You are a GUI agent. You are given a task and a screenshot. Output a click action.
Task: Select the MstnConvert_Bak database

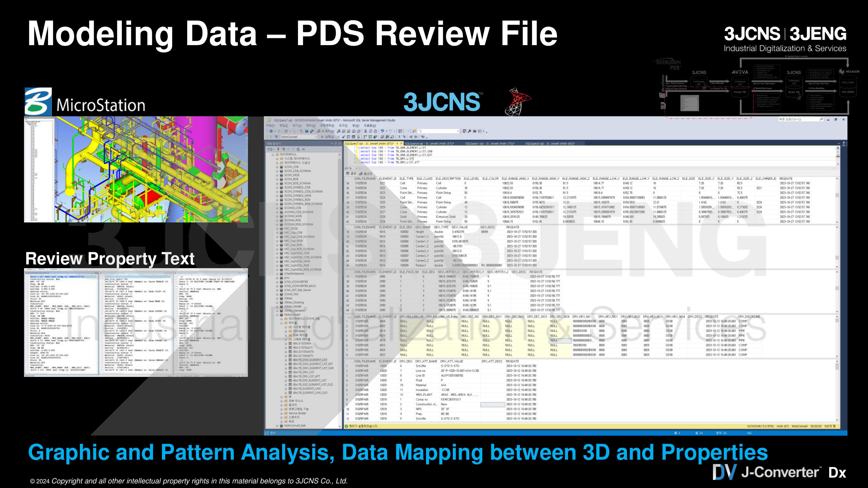coord(295,426)
